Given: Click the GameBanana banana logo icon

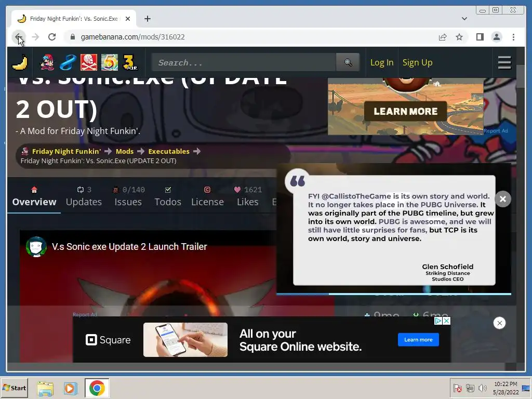Looking at the screenshot, I should [x=20, y=62].
